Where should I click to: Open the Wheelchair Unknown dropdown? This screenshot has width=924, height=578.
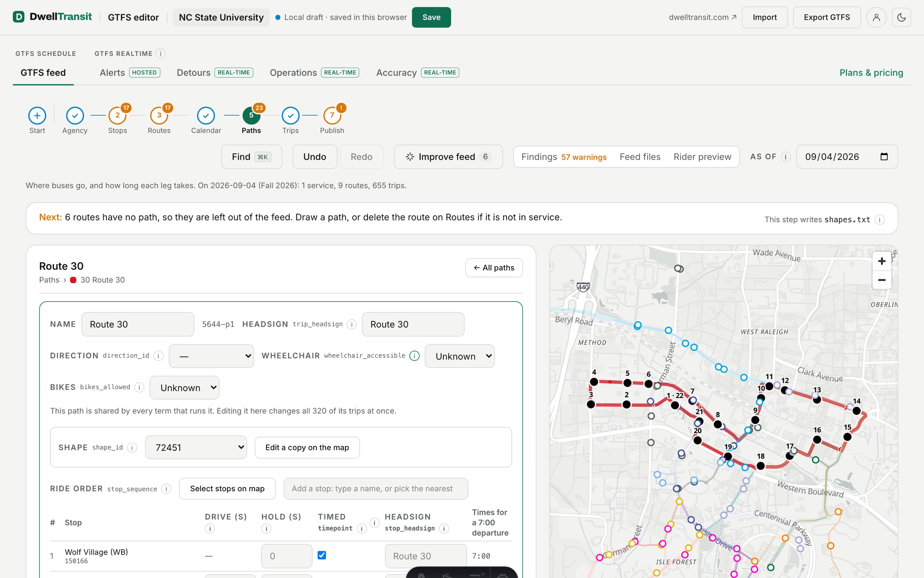[x=460, y=356]
